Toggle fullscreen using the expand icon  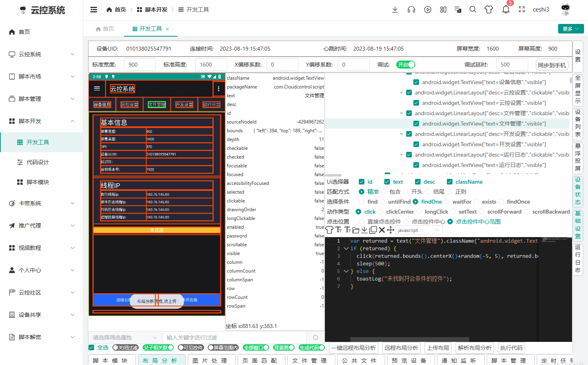522,10
